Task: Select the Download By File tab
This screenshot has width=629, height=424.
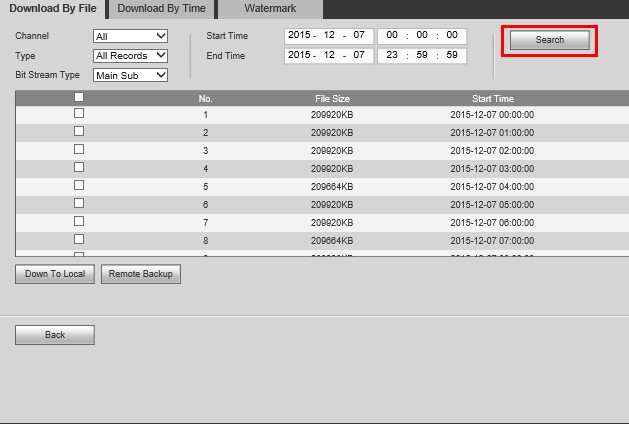Action: (x=52, y=8)
